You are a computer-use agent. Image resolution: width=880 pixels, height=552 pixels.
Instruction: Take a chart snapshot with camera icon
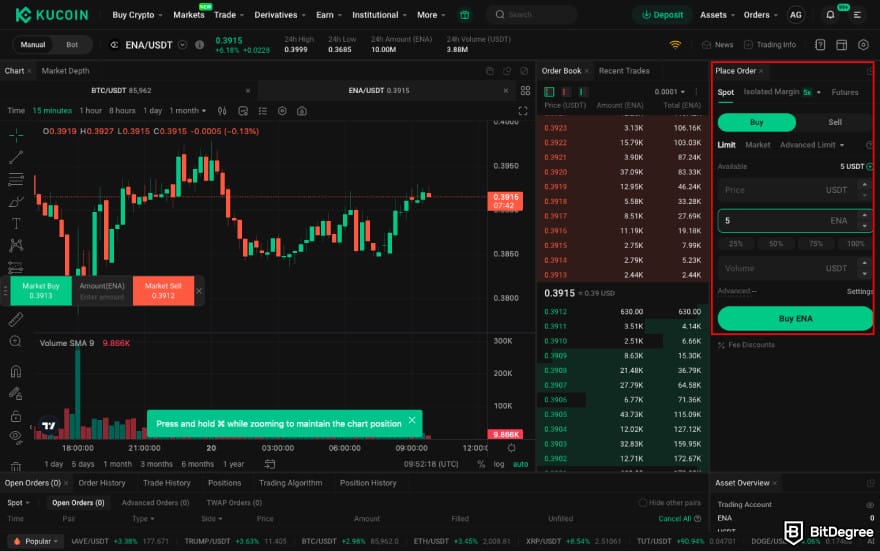pyautogui.click(x=302, y=111)
